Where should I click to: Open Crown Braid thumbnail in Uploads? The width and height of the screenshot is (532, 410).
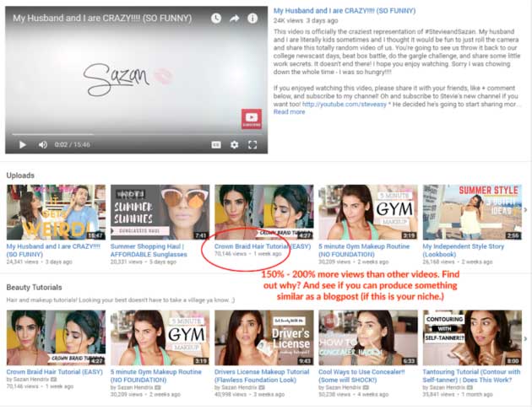pyautogui.click(x=264, y=212)
